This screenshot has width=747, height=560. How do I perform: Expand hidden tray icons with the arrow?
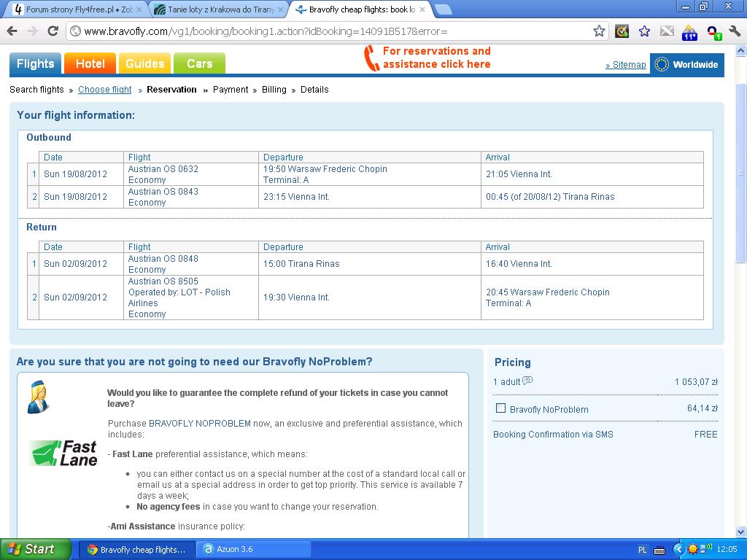tap(678, 550)
